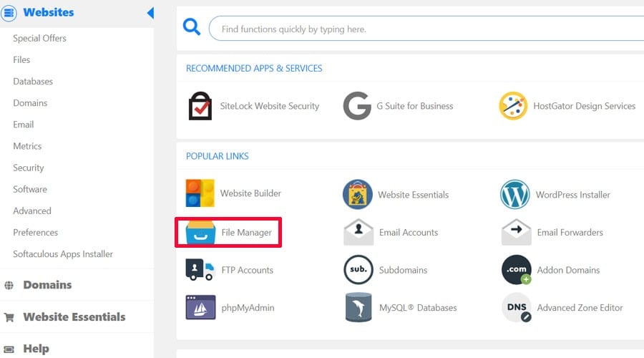
Task: Open the G Suite for Business icon
Action: [x=357, y=106]
